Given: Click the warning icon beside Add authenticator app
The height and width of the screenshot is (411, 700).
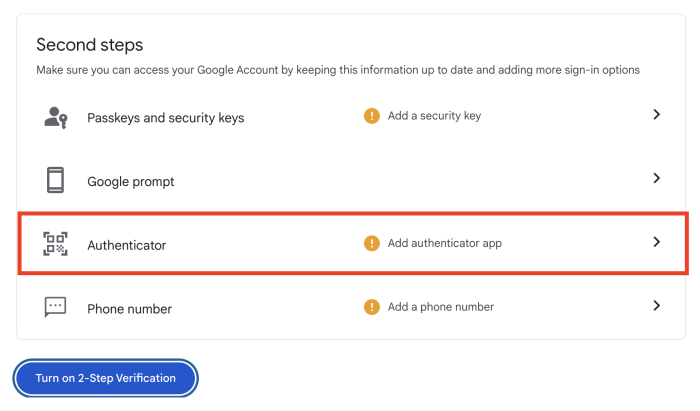Looking at the screenshot, I should point(372,243).
